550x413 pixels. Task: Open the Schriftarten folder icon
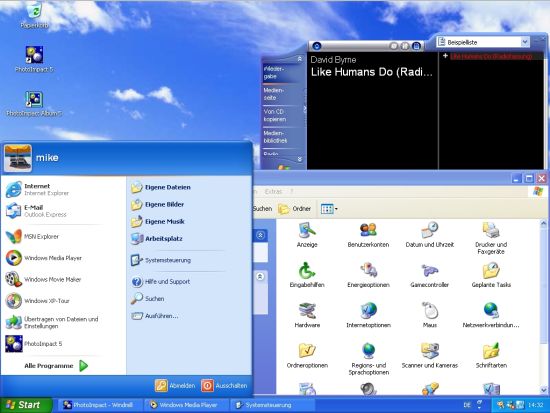[491, 355]
